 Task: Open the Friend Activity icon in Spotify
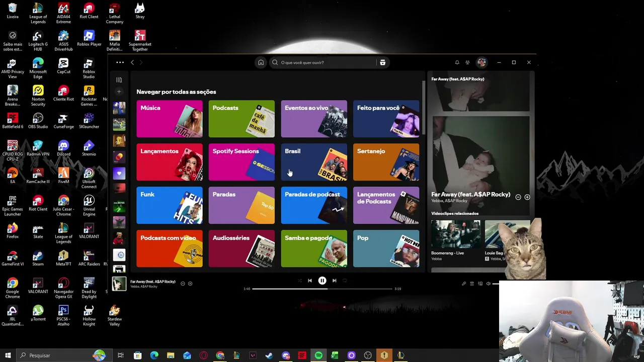467,62
